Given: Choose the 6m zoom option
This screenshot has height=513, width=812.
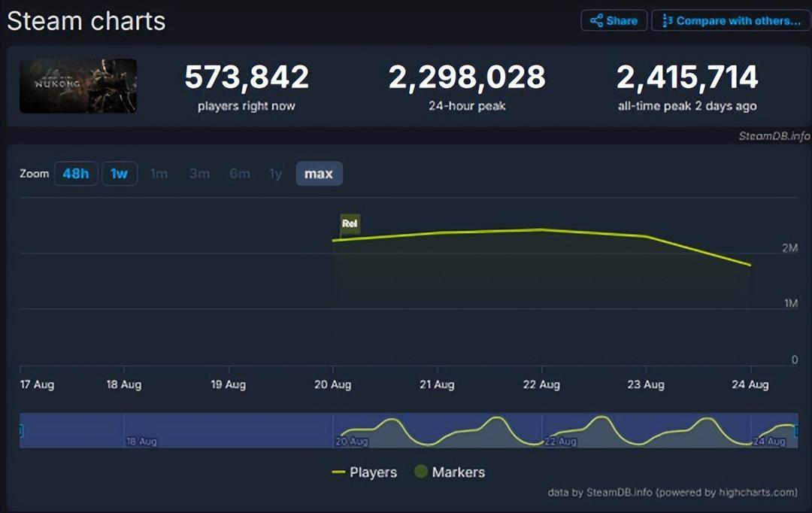Looking at the screenshot, I should [239, 174].
